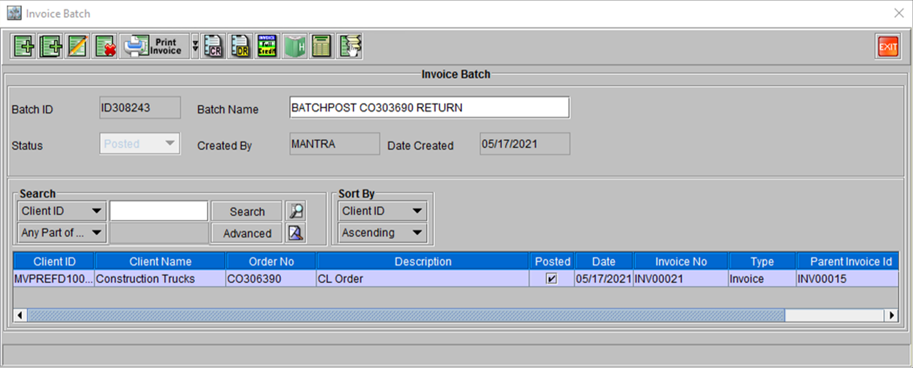The height and width of the screenshot is (368, 913).
Task: Click the Description column header
Action: point(423,261)
